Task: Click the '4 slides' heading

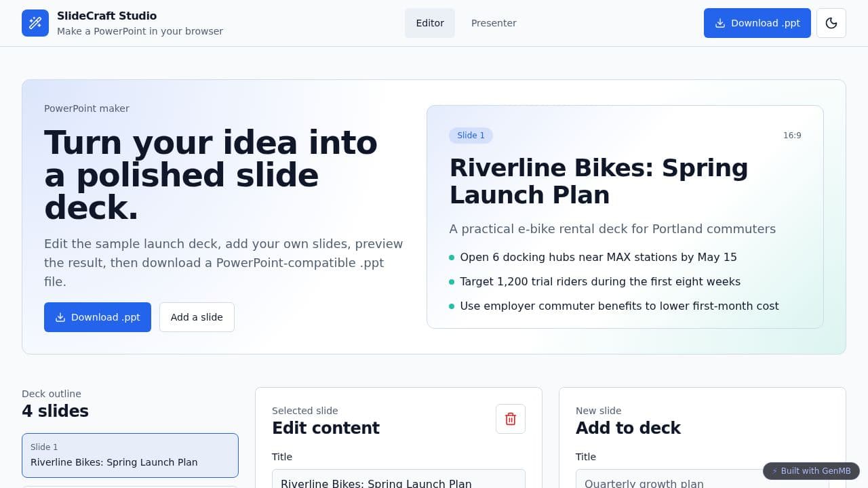Action: (55, 411)
